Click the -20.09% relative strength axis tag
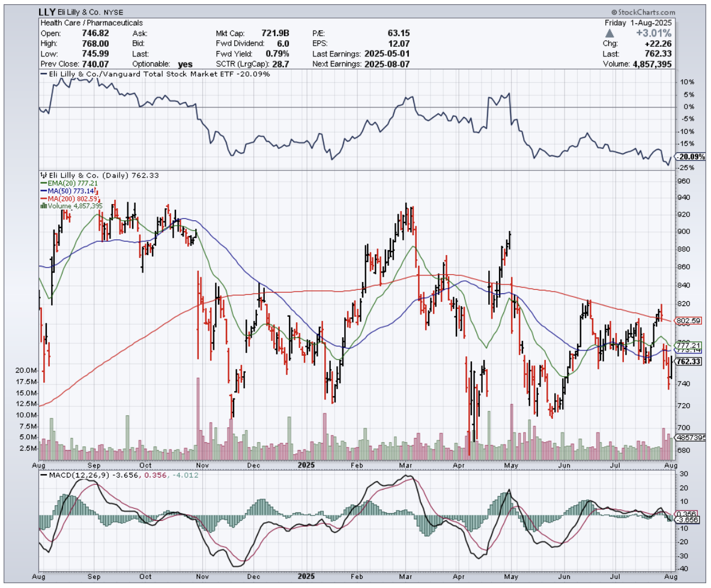 click(689, 157)
